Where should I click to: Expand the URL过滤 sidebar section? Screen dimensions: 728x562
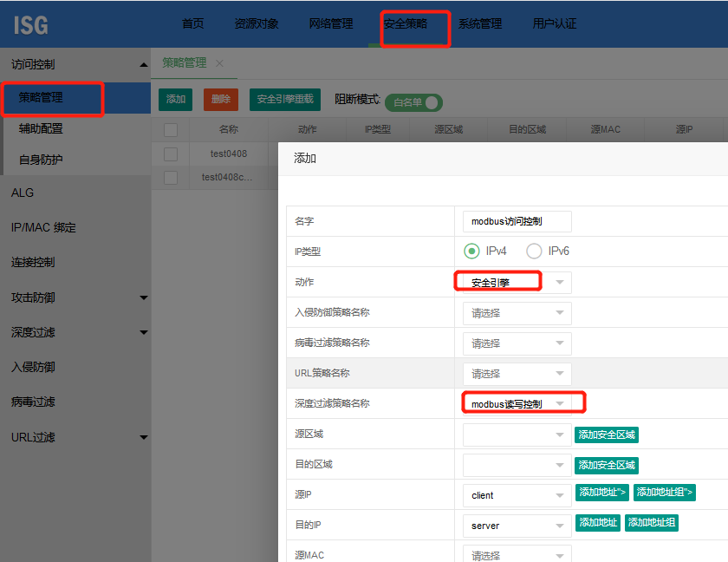pyautogui.click(x=143, y=437)
